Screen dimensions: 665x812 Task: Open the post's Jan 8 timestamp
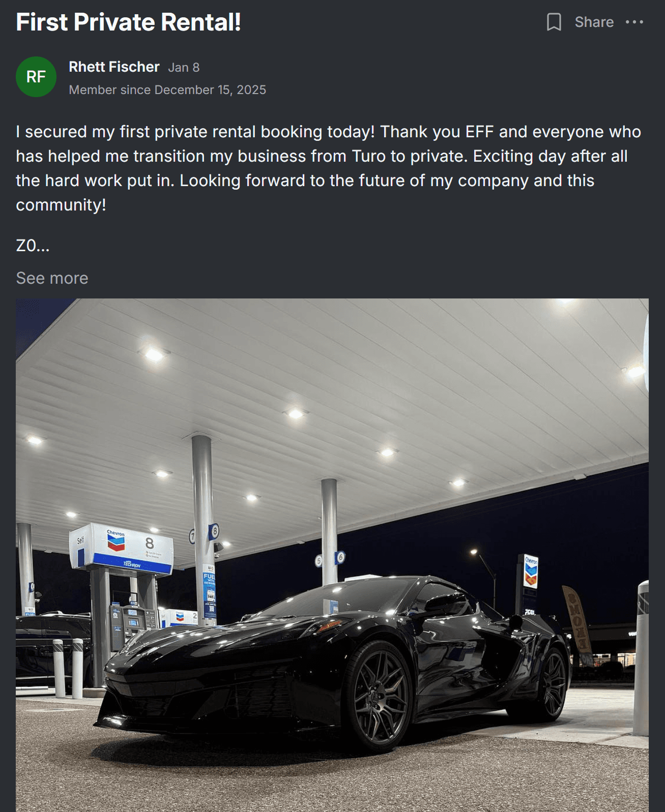click(x=184, y=68)
